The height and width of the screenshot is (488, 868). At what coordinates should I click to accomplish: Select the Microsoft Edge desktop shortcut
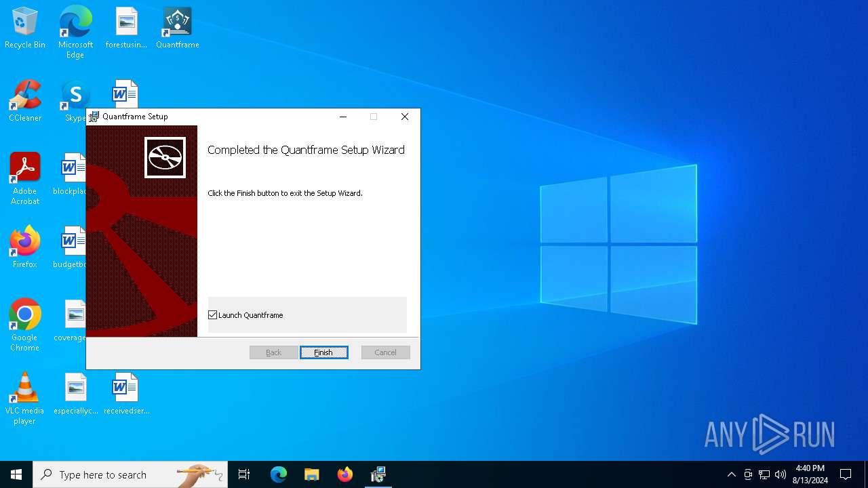pos(75,32)
